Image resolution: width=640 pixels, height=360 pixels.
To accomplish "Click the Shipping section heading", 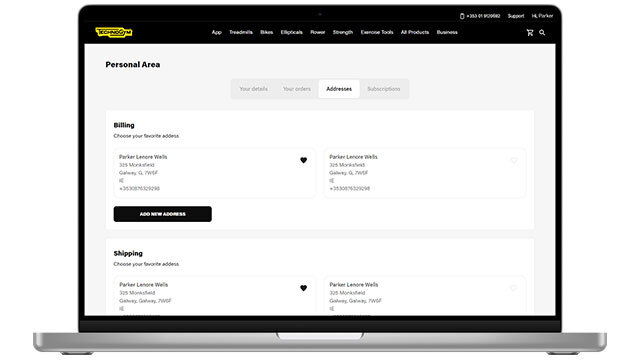I will click(128, 253).
